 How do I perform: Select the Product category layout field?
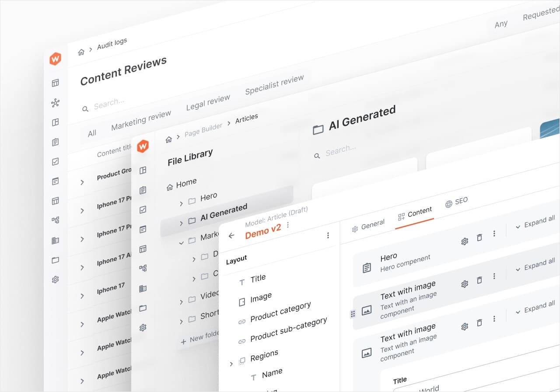click(x=280, y=312)
